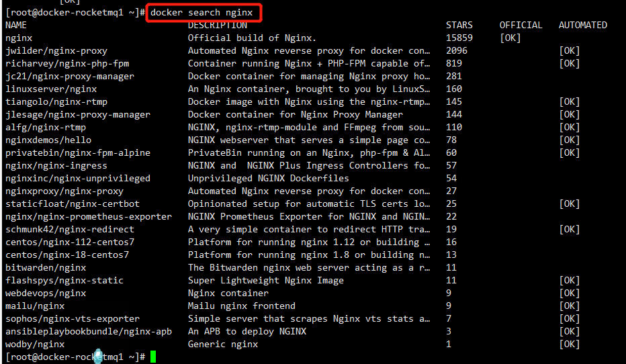Click the 'Unprivileged NGINX Dockerfiles' description
The image size is (626, 364).
tap(268, 179)
